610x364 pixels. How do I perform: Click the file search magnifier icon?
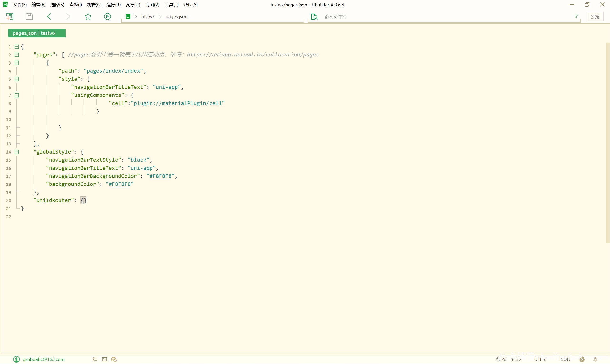pyautogui.click(x=314, y=16)
